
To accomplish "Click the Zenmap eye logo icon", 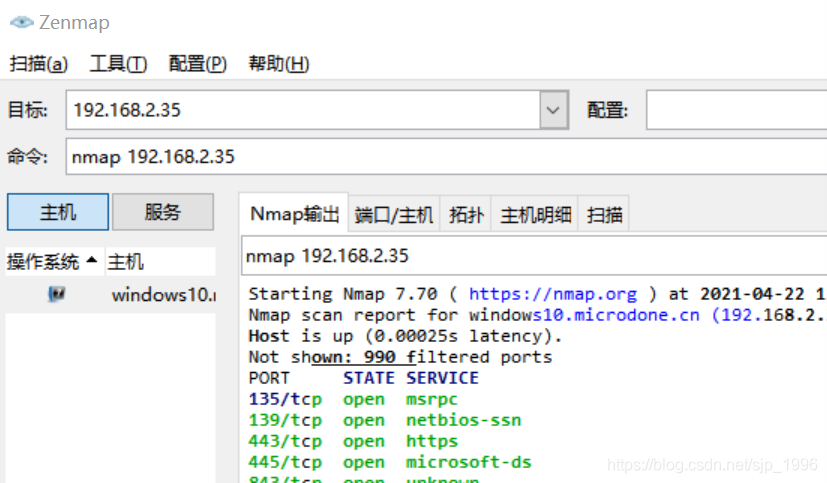I will coord(22,22).
